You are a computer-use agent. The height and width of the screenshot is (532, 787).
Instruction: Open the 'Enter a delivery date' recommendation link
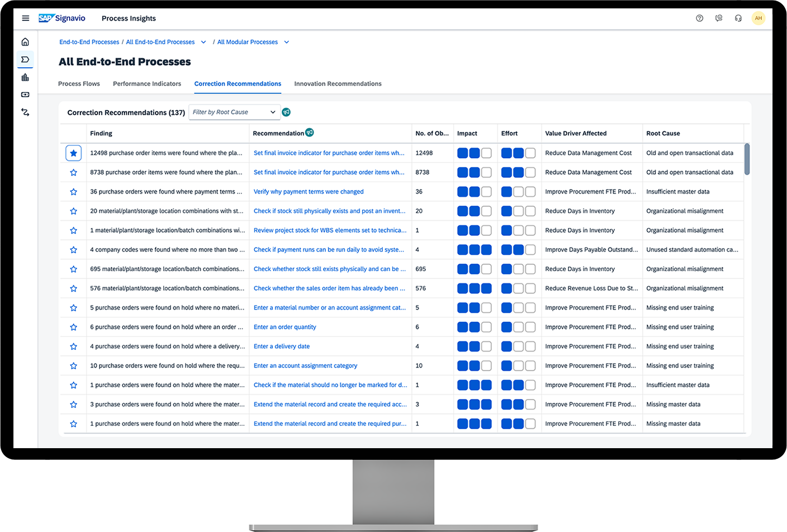[x=281, y=346]
